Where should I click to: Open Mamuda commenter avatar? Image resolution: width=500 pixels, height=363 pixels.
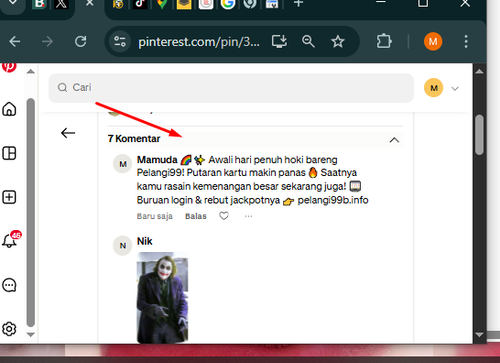point(123,164)
